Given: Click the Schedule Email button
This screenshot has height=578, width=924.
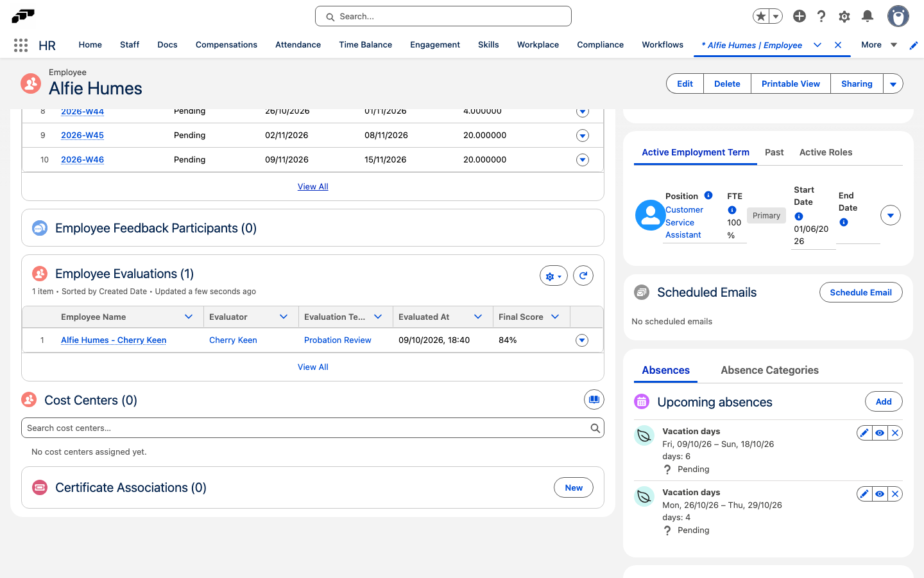Looking at the screenshot, I should (x=860, y=292).
